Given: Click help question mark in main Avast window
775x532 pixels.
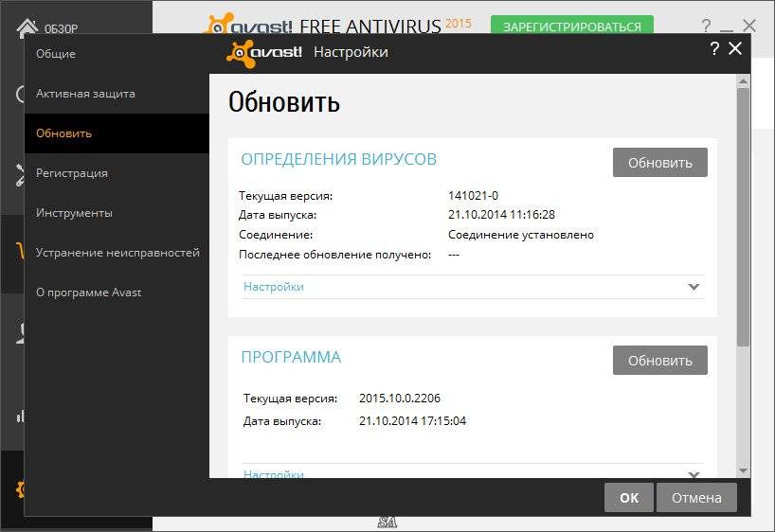Looking at the screenshot, I should [706, 26].
